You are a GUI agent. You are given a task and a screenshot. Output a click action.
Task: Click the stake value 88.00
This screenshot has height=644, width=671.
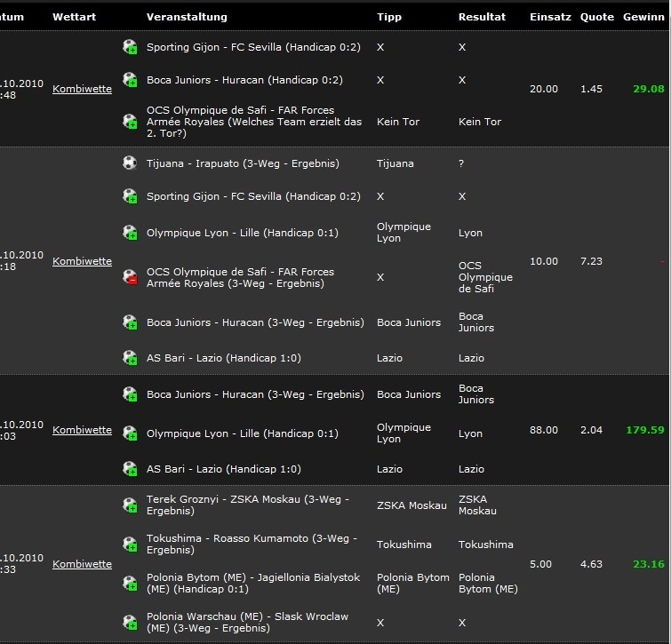click(x=544, y=430)
